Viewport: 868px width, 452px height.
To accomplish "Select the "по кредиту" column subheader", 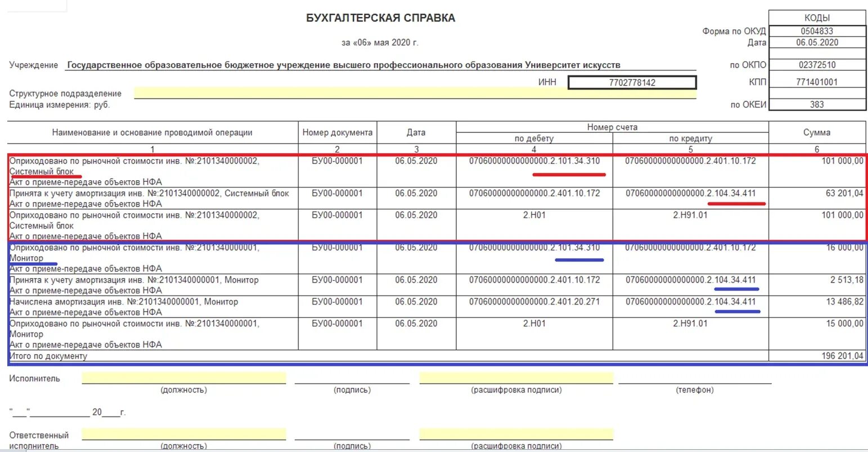I will 691,138.
